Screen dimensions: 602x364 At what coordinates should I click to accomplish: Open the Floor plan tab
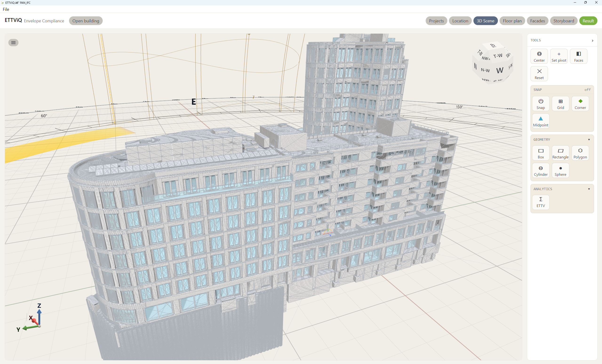pyautogui.click(x=512, y=21)
